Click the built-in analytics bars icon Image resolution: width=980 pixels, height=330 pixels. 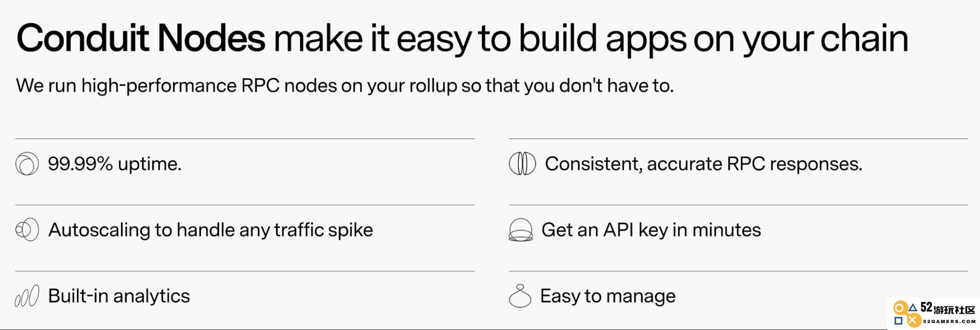click(27, 296)
